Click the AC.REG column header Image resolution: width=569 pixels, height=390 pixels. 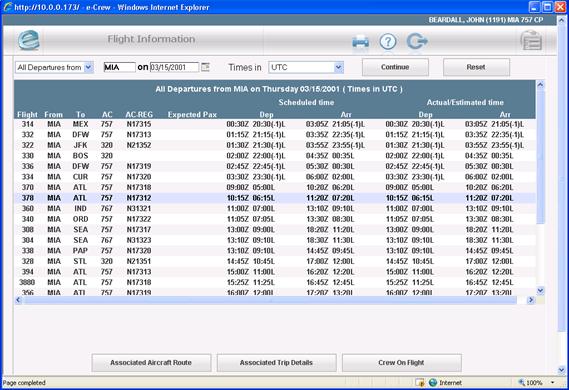tap(139, 114)
